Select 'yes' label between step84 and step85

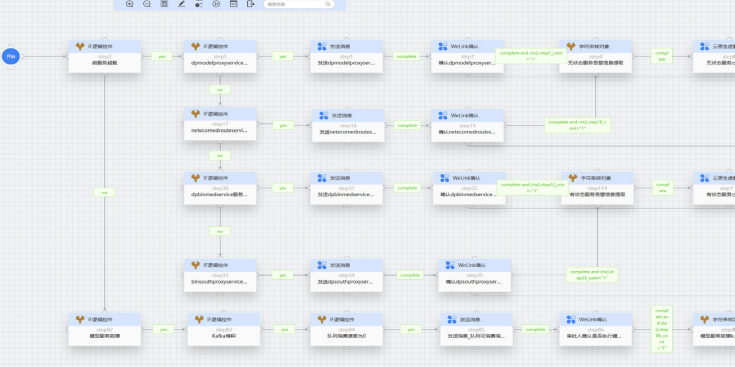411,330
